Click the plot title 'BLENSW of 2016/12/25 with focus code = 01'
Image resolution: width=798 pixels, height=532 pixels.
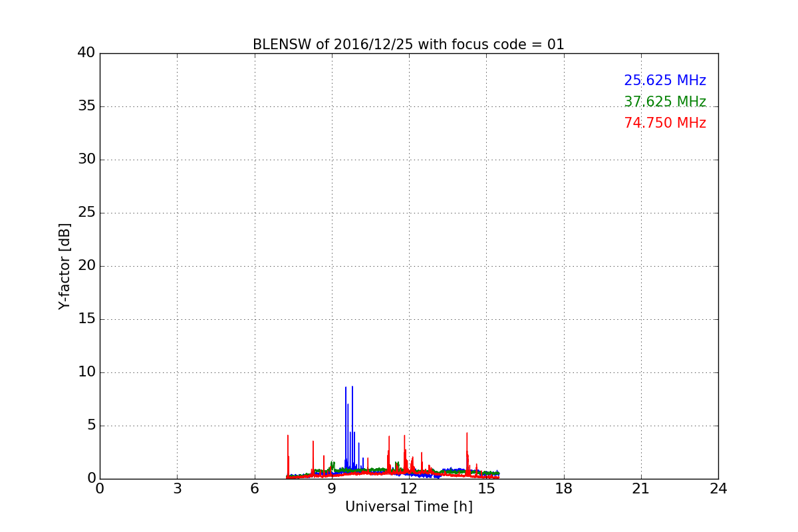(408, 45)
